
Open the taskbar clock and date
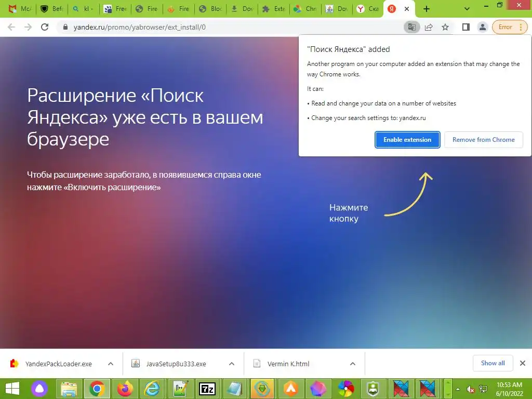[x=509, y=389]
